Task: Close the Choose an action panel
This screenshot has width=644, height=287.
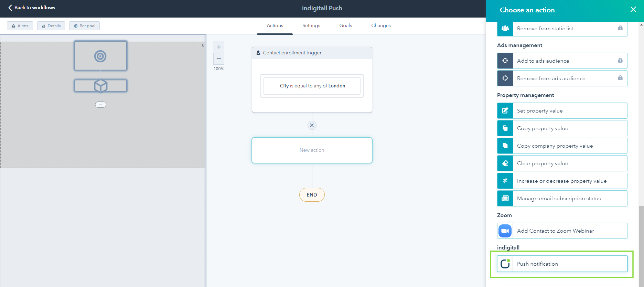Action: click(x=633, y=10)
